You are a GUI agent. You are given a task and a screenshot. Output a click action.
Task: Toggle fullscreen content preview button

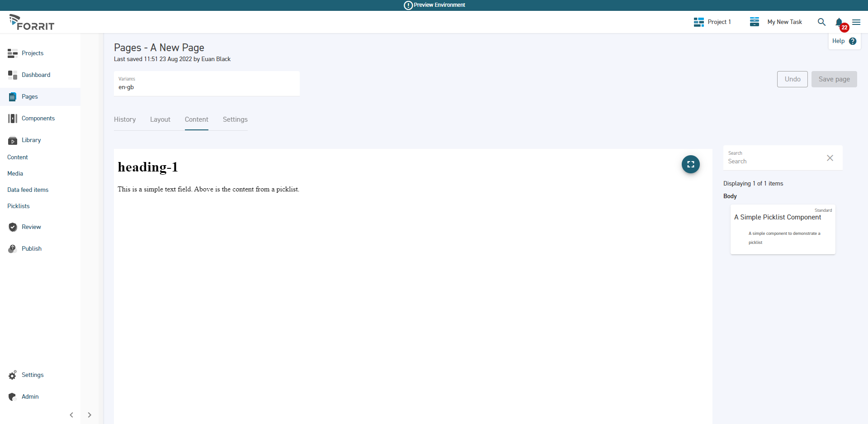[690, 164]
